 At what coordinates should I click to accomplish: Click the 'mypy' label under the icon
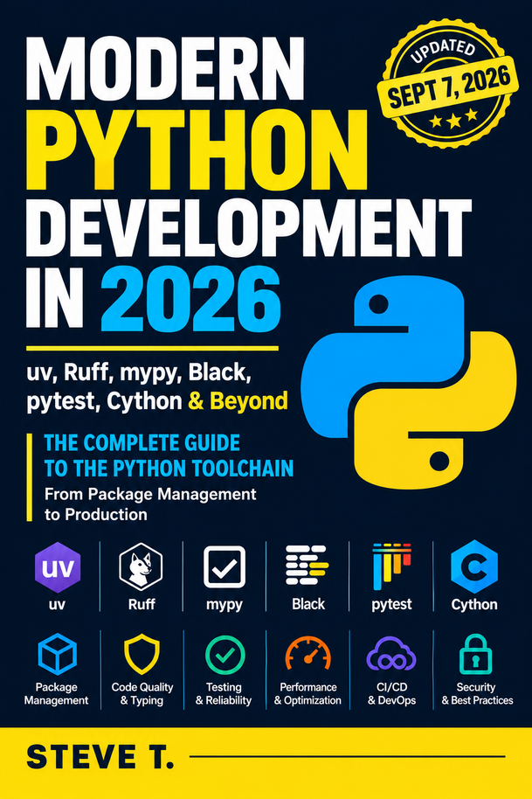coord(225,605)
